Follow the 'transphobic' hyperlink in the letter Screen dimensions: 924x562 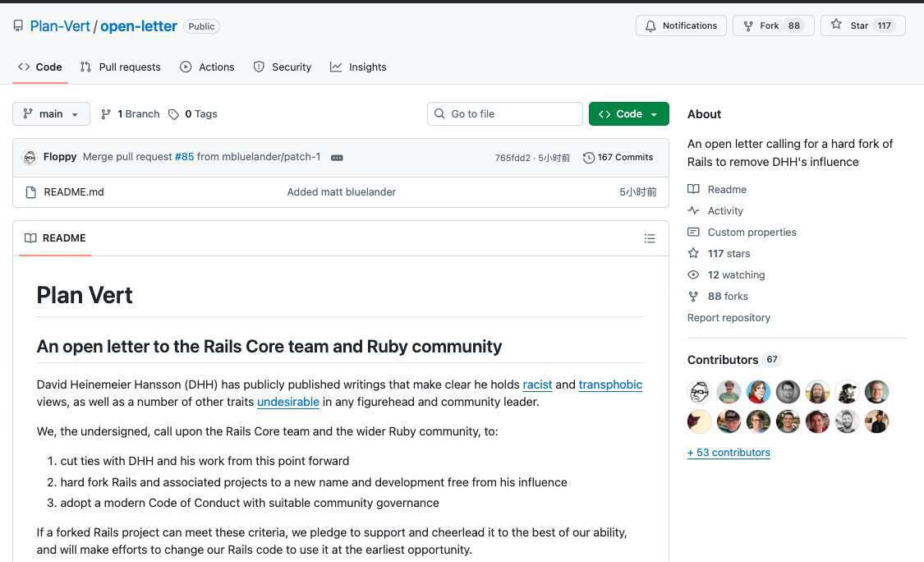tap(610, 385)
